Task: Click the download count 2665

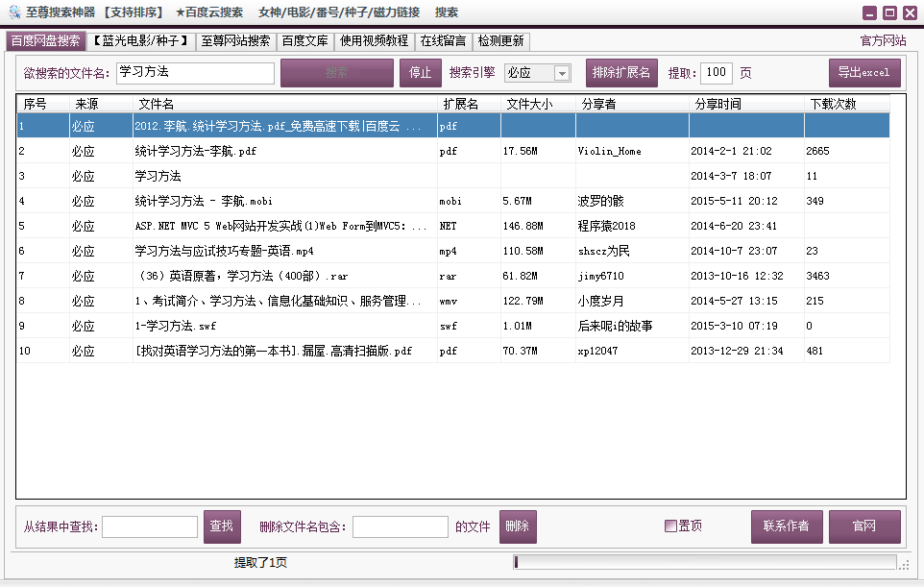Action: pos(817,151)
